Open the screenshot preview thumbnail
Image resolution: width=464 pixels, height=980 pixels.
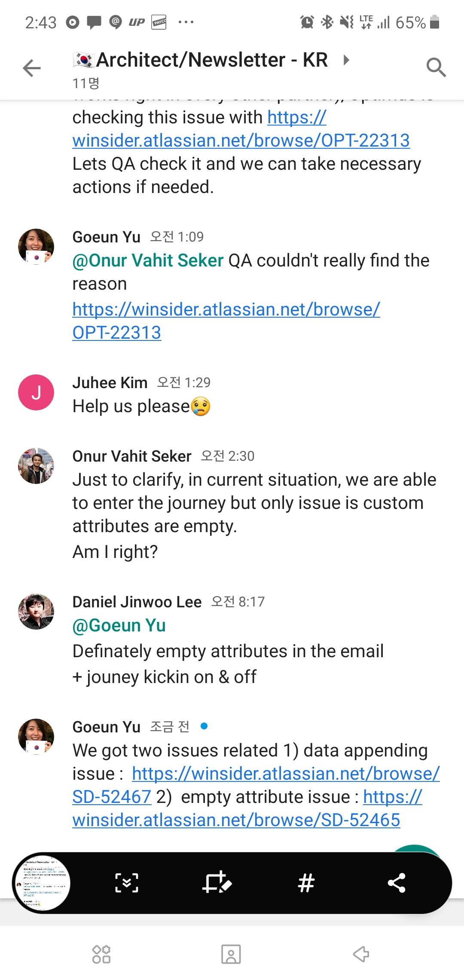click(x=42, y=883)
